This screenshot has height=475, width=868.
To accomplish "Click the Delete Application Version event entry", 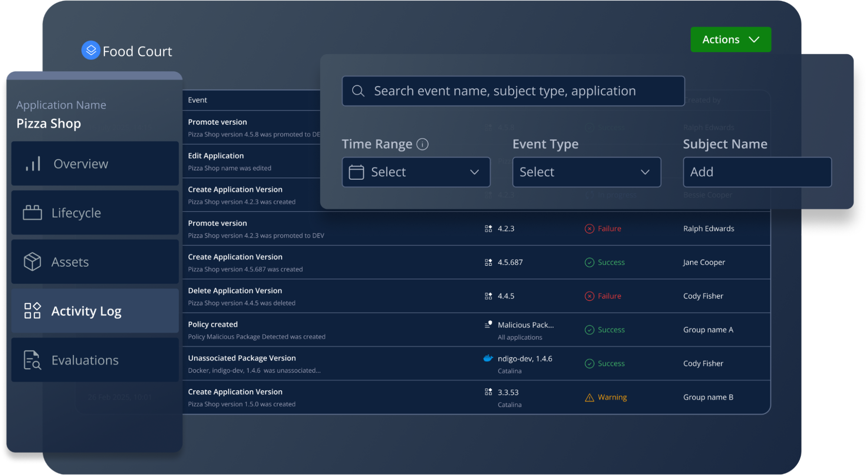I will tap(235, 296).
